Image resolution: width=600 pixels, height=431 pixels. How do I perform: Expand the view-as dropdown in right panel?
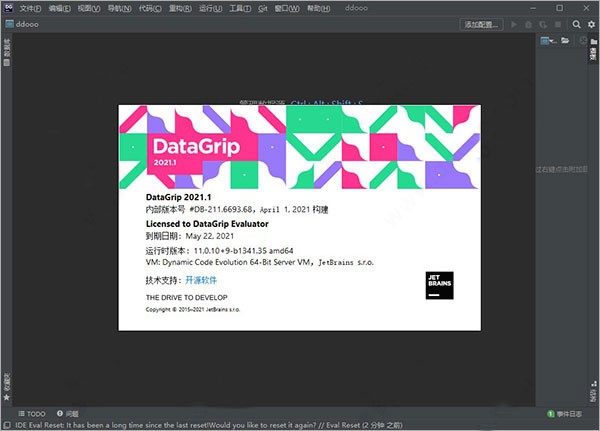tap(548, 41)
